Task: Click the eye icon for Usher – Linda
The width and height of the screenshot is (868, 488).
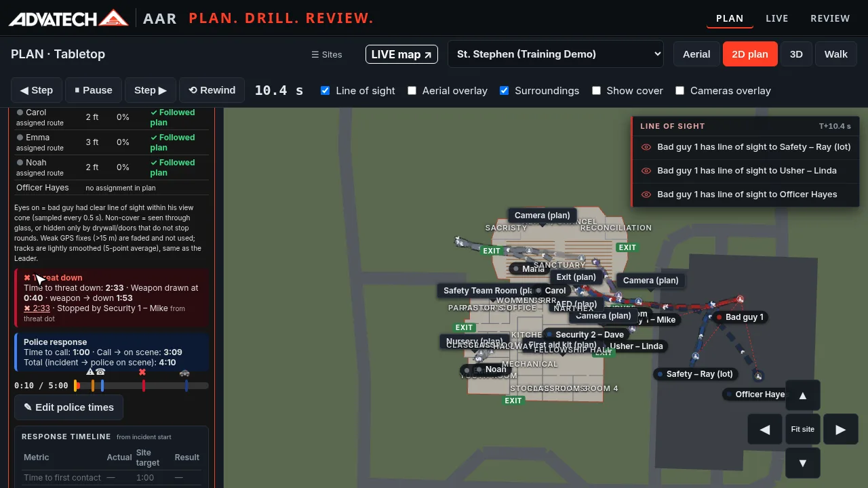Action: coord(646,171)
